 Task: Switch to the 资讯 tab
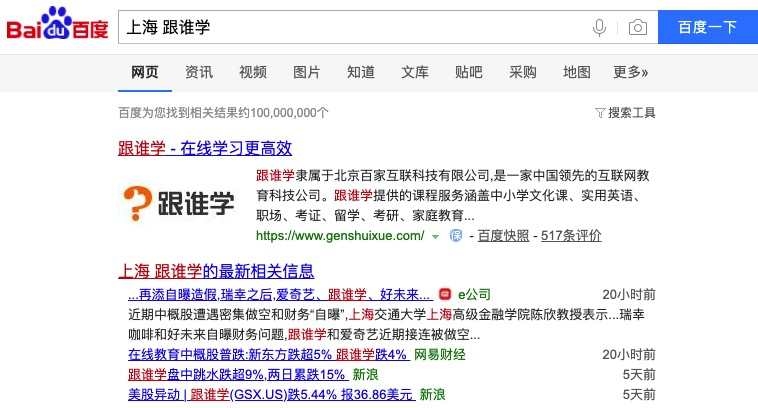199,72
